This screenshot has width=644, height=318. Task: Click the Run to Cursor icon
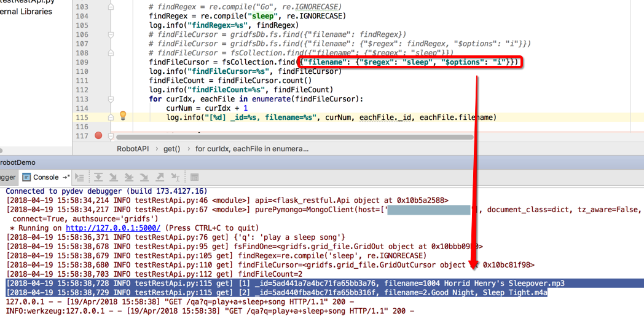click(x=175, y=177)
